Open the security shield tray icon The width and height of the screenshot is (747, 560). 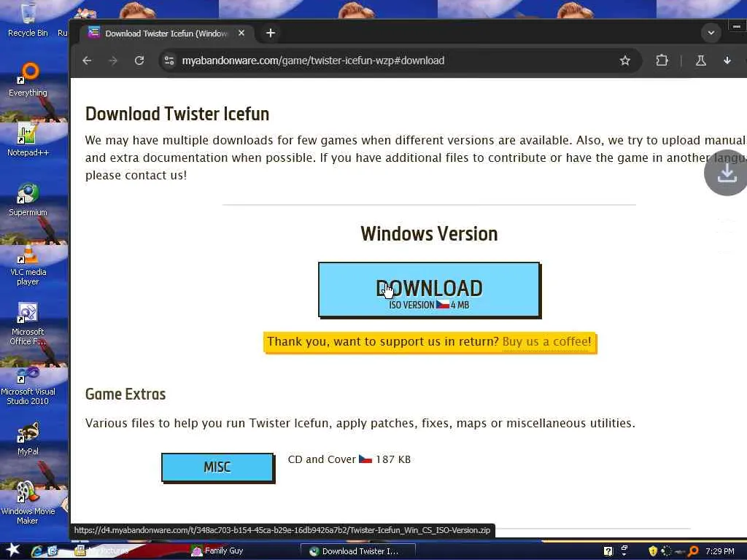(653, 551)
